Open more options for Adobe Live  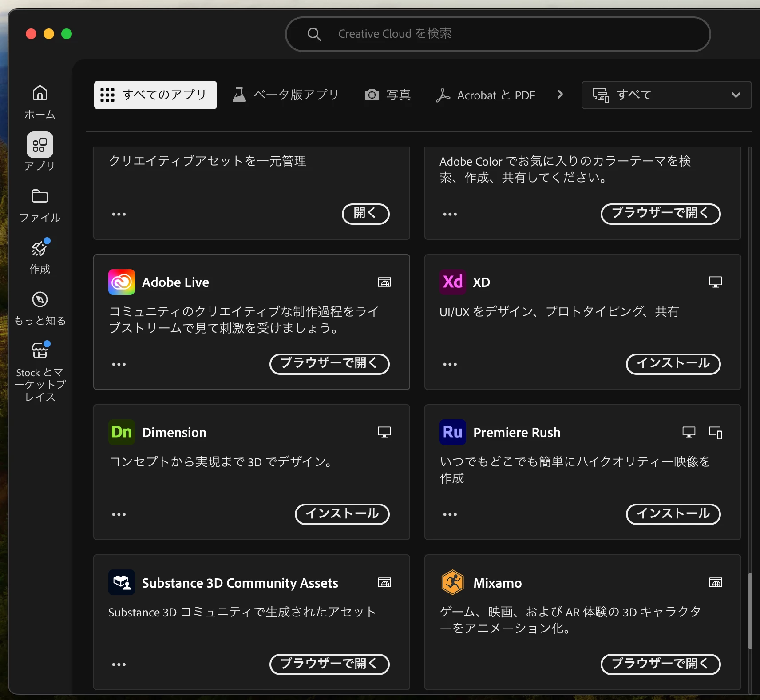click(x=119, y=364)
